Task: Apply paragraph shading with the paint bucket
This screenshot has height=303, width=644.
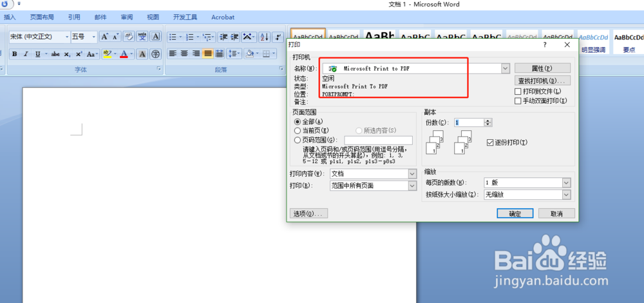Action: click(x=249, y=54)
